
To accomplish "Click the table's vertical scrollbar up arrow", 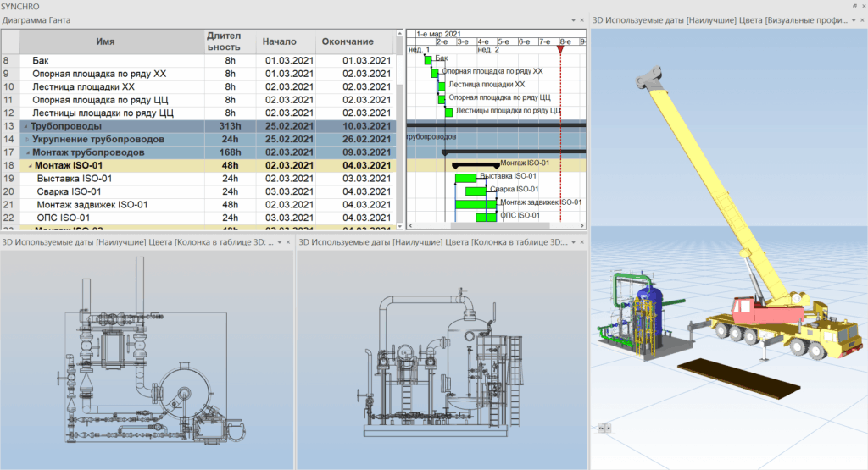I will pyautogui.click(x=400, y=34).
